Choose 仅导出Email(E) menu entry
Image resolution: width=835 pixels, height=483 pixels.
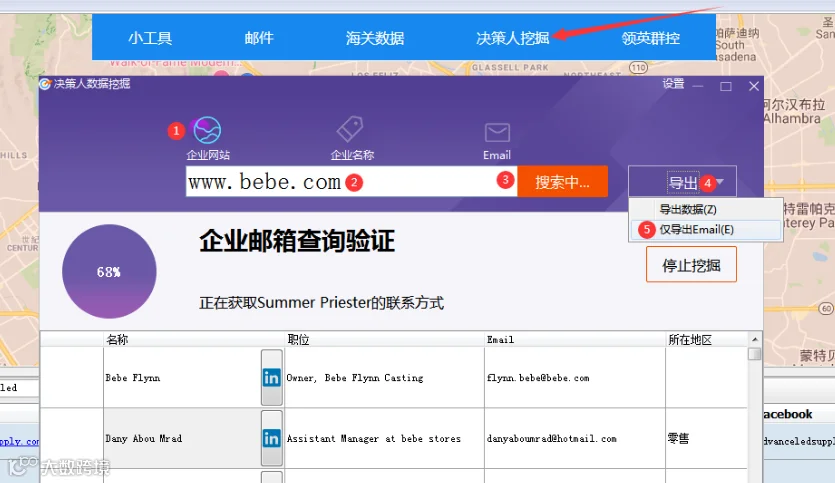point(706,230)
